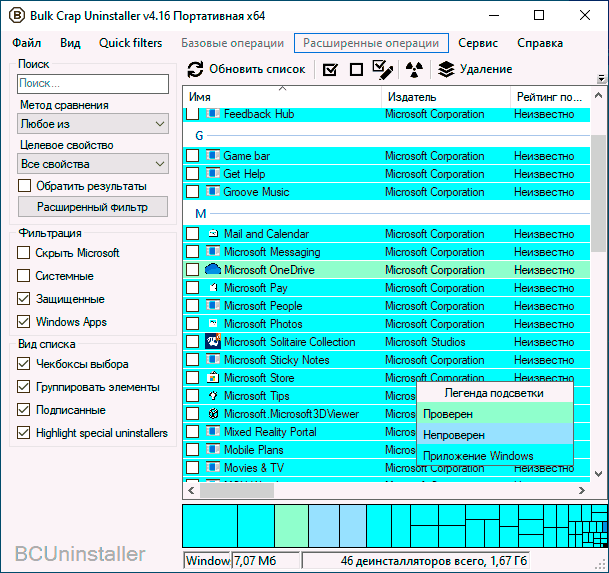
Task: Click the Mixed Reality Portal icon
Action: coord(213,431)
